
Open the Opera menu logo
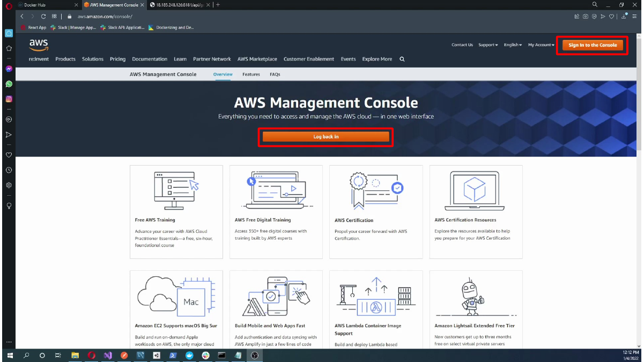[x=9, y=5]
